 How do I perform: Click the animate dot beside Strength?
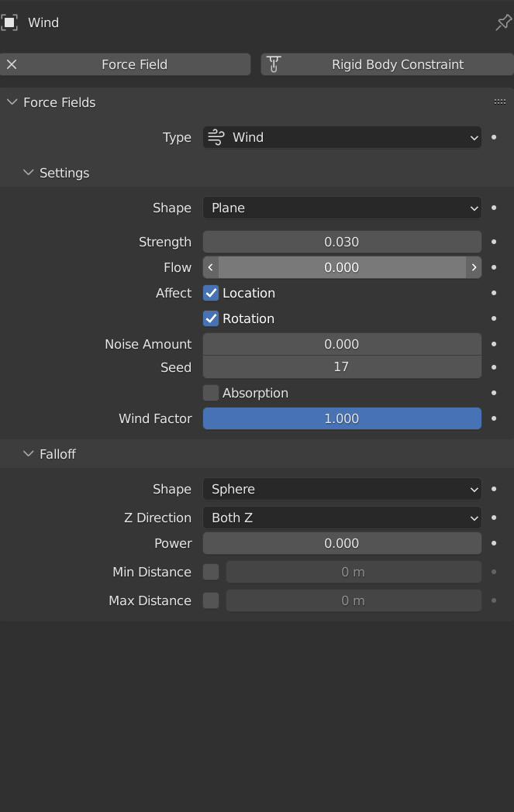[494, 242]
